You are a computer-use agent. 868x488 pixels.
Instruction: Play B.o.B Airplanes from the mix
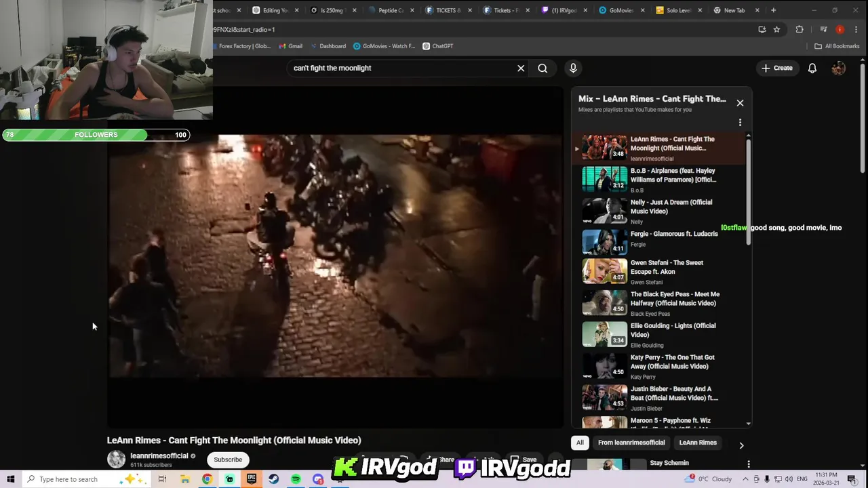[658, 180]
